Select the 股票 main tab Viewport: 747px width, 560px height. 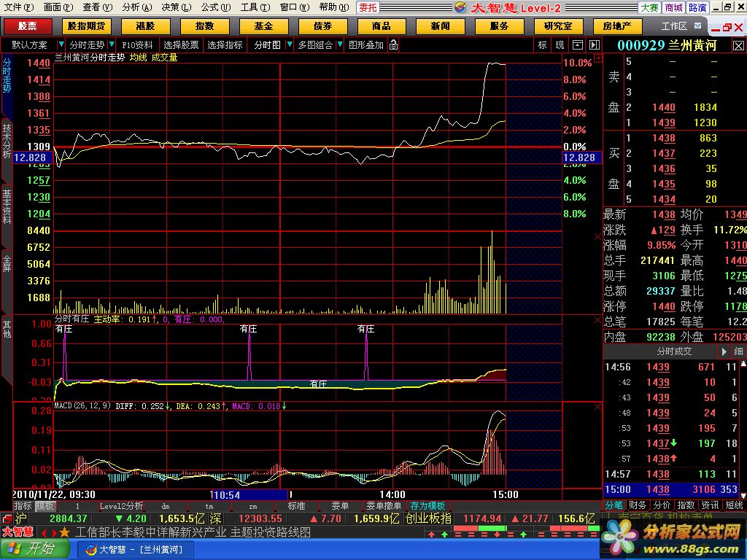(27, 26)
